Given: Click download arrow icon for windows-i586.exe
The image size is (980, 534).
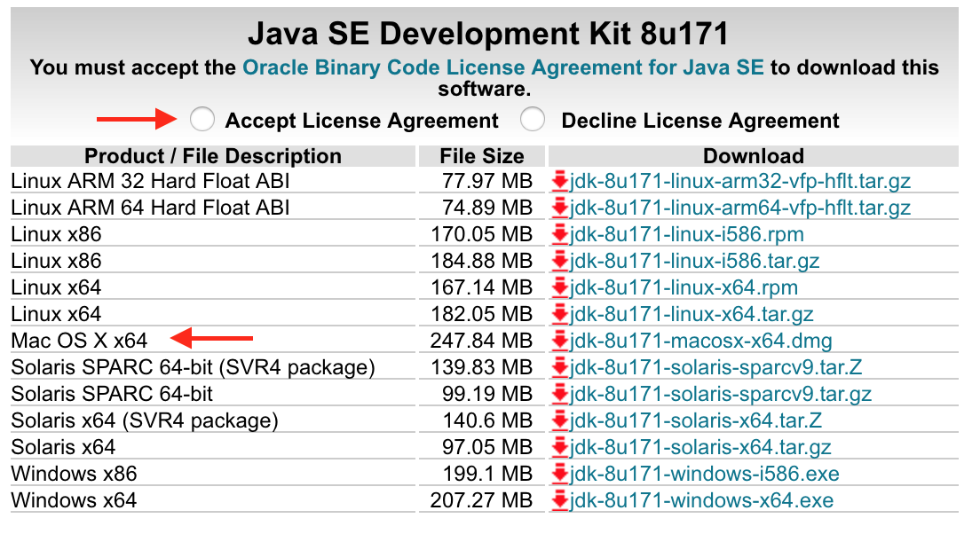Looking at the screenshot, I should coord(560,474).
